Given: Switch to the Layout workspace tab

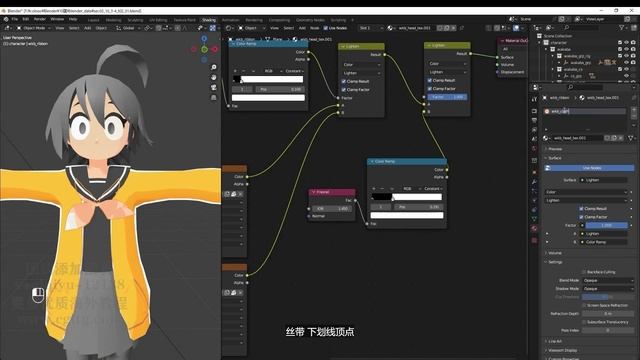Looking at the screenshot, I should [93, 20].
